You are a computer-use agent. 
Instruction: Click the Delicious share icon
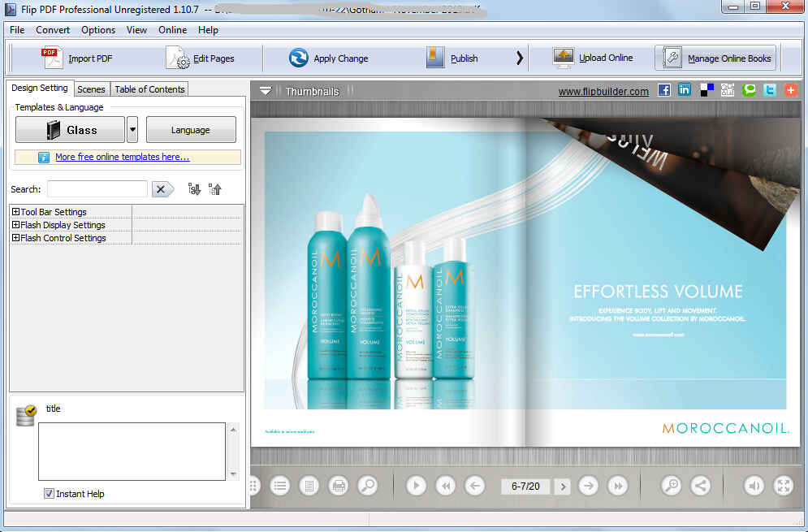click(x=707, y=90)
